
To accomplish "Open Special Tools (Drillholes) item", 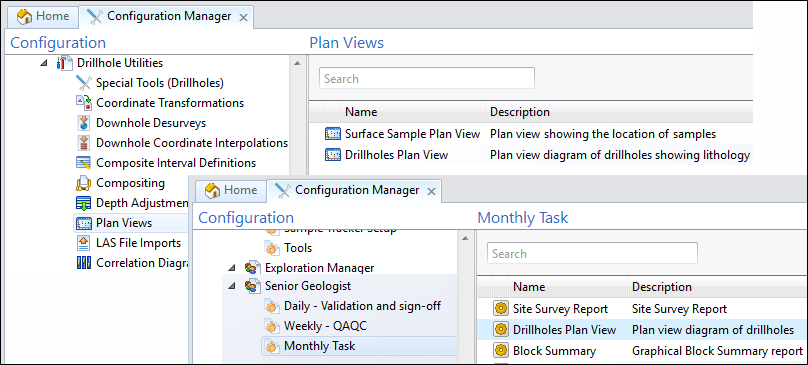I will click(x=159, y=82).
